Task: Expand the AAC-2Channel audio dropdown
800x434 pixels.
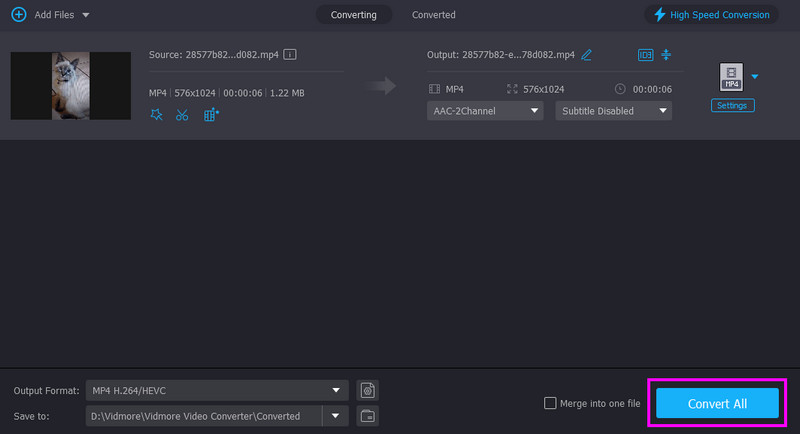Action: coord(485,111)
